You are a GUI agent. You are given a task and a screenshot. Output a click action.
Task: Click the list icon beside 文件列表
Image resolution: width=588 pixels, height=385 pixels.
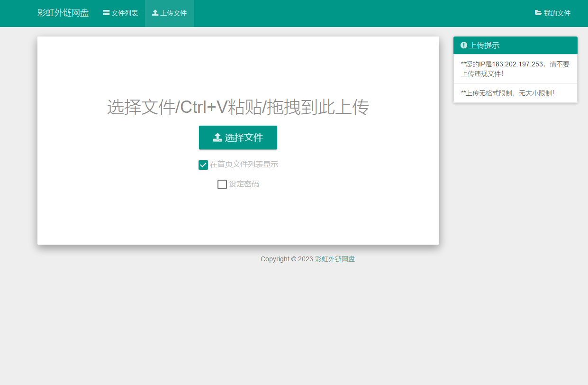(106, 13)
